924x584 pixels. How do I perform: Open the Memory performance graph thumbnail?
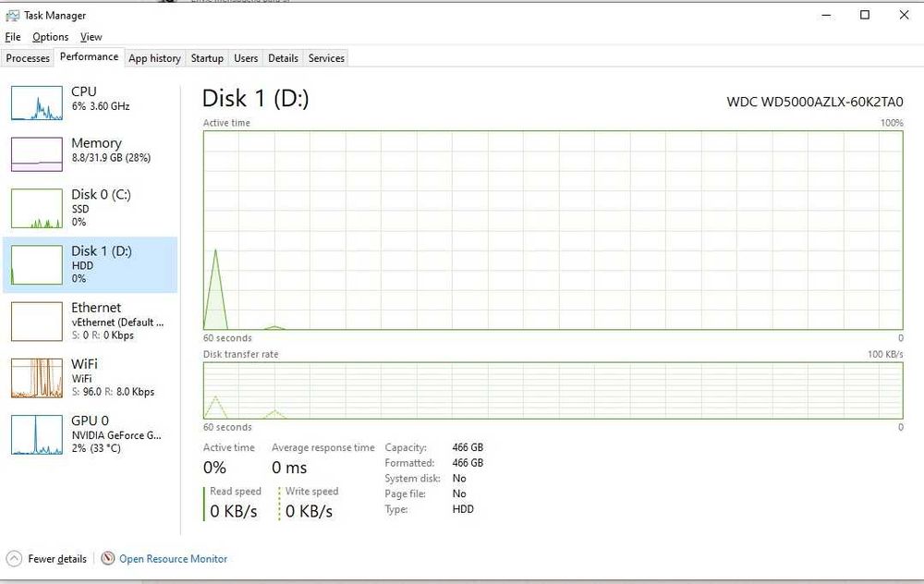point(37,154)
